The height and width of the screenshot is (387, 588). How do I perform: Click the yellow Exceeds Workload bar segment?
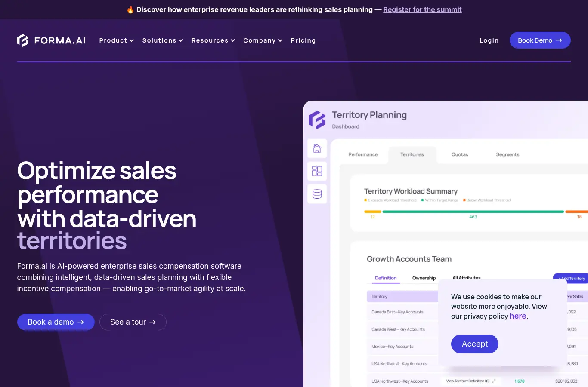[373, 212]
